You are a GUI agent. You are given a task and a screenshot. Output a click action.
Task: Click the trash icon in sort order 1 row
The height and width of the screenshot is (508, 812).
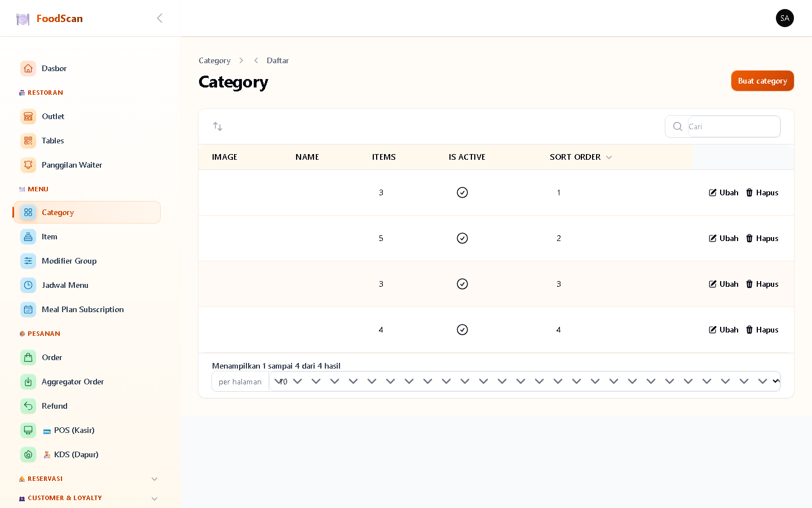[749, 192]
